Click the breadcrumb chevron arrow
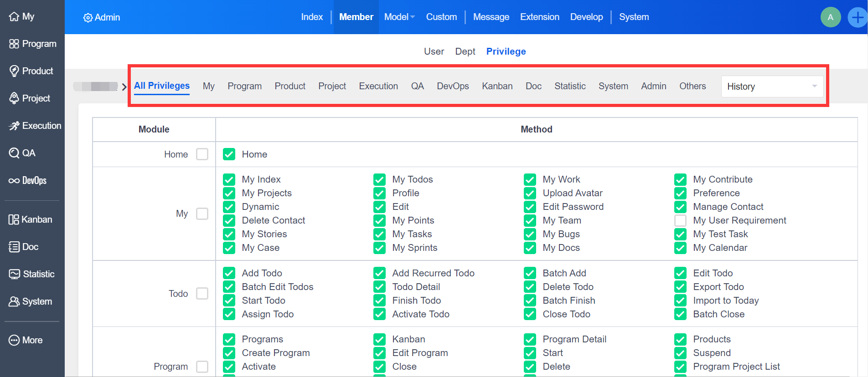The height and width of the screenshot is (377, 868). tap(124, 87)
